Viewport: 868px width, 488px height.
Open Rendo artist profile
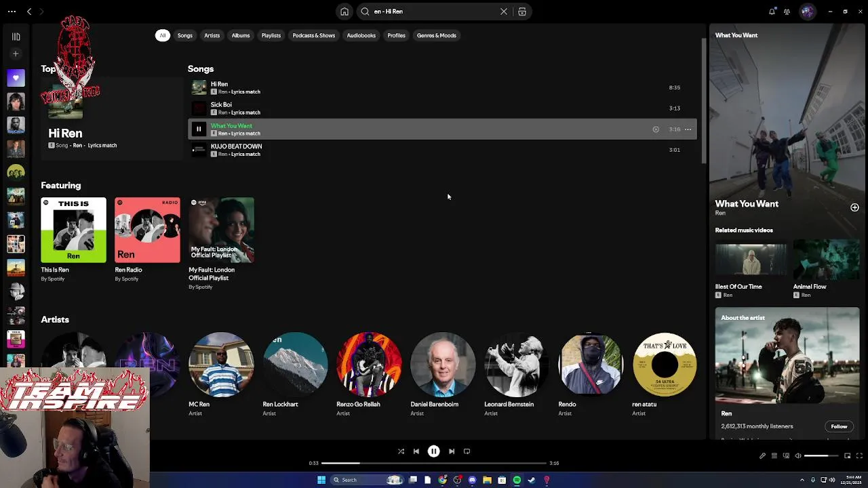(x=591, y=374)
